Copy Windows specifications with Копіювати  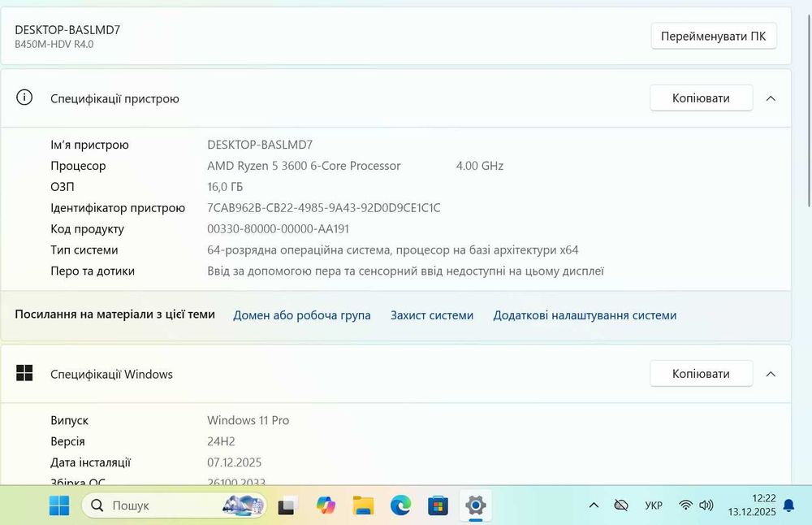coord(702,374)
